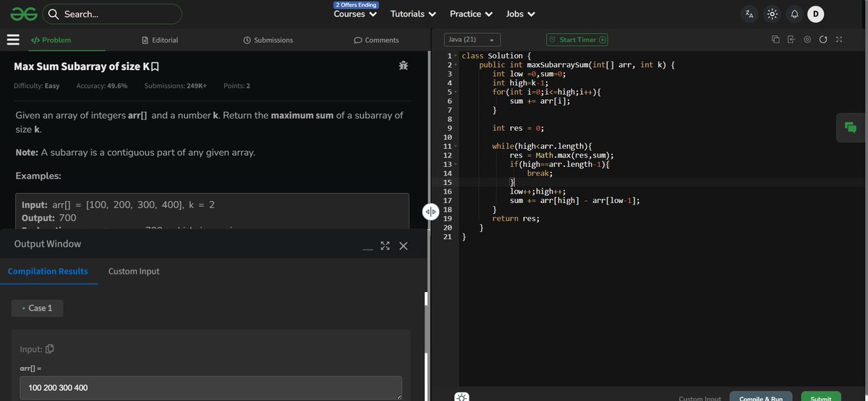Reset the code with the refresh icon
The height and width of the screenshot is (401, 868).
click(x=823, y=40)
